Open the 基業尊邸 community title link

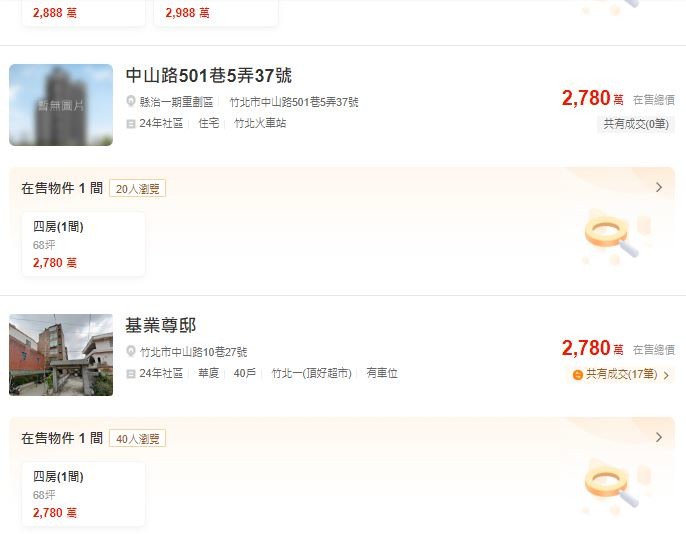[161, 325]
